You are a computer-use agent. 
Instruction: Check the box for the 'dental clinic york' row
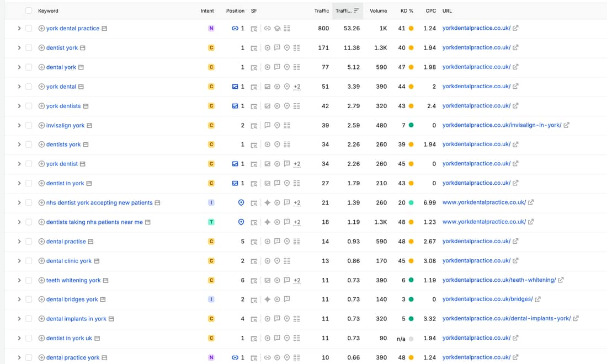29,261
